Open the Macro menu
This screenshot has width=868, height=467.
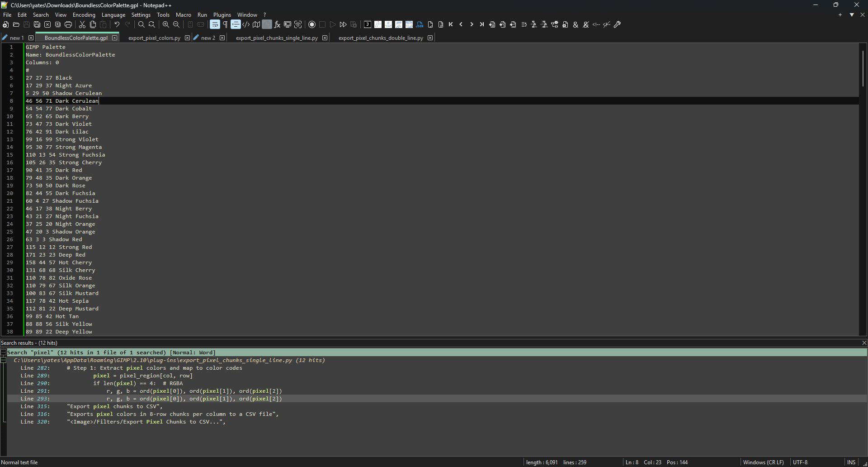click(184, 15)
